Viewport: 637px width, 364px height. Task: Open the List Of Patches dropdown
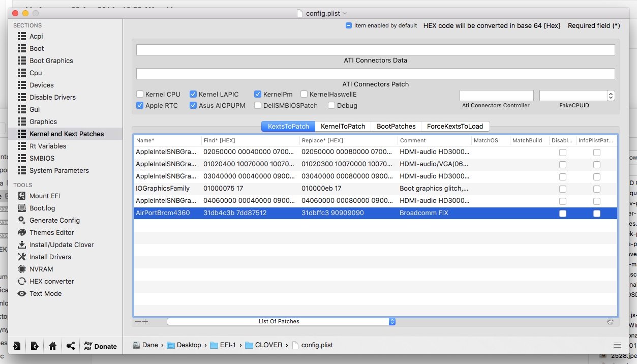click(281, 321)
